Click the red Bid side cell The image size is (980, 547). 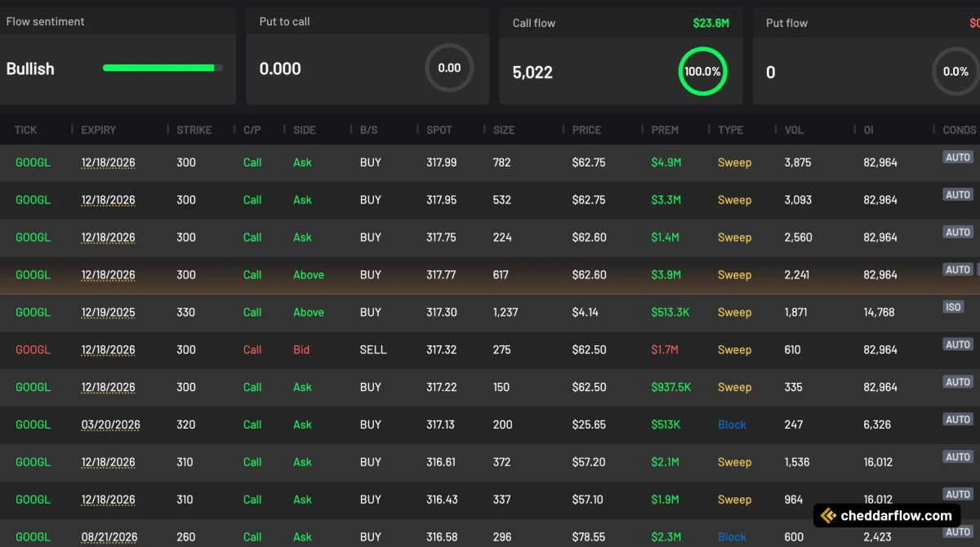click(x=301, y=349)
